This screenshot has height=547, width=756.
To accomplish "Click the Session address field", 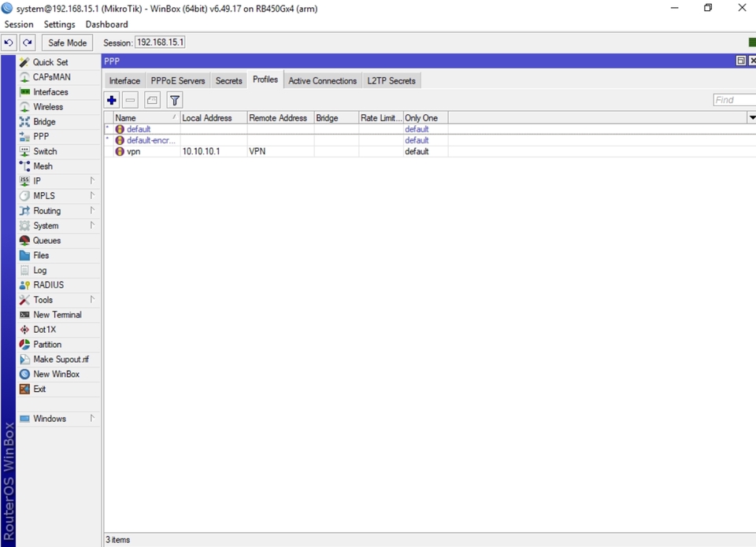I will [160, 43].
